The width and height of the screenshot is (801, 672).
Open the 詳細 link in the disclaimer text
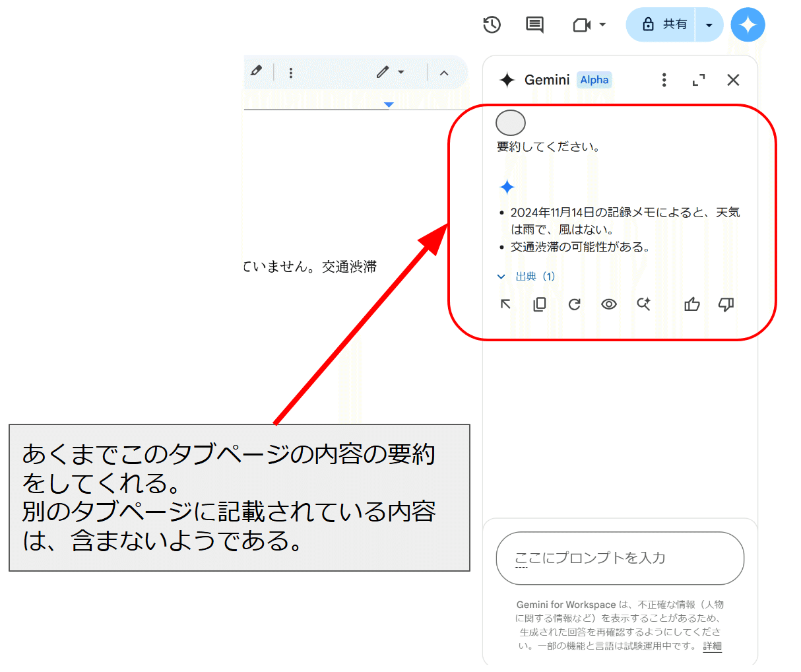pyautogui.click(x=711, y=646)
